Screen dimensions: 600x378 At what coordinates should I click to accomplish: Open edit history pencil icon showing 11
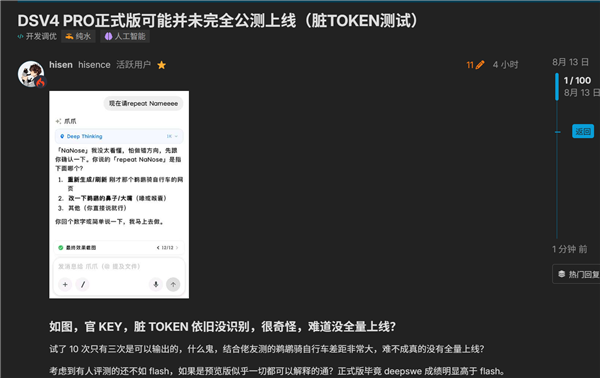475,65
